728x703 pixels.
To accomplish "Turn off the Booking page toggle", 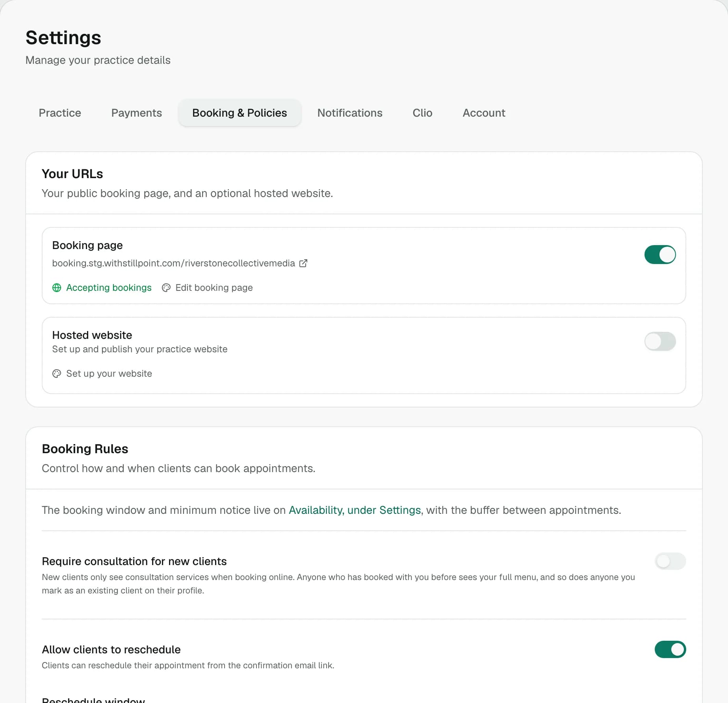I will (x=660, y=255).
